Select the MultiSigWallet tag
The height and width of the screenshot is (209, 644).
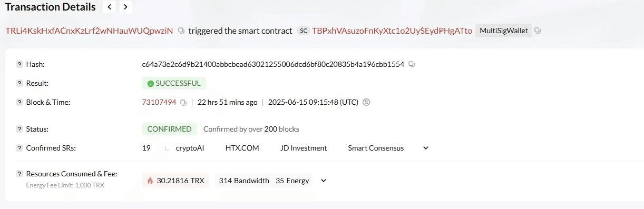[504, 31]
